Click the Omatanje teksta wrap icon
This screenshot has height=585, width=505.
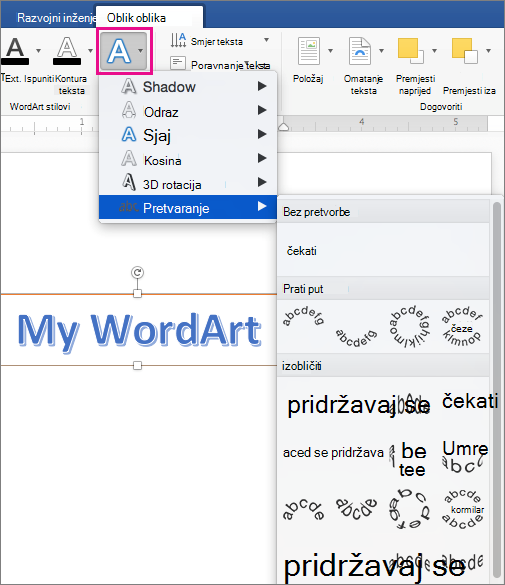click(x=360, y=51)
